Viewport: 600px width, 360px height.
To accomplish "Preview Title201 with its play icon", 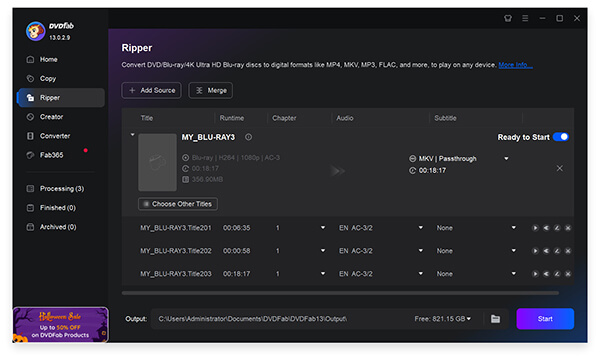I will 535,228.
